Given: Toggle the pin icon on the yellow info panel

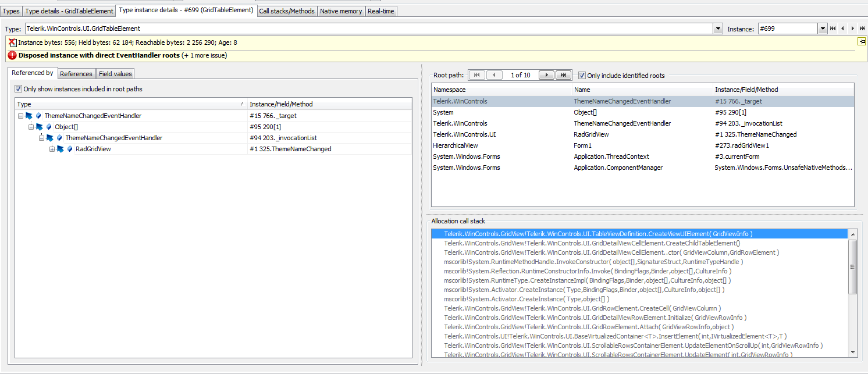Looking at the screenshot, I should click(862, 41).
